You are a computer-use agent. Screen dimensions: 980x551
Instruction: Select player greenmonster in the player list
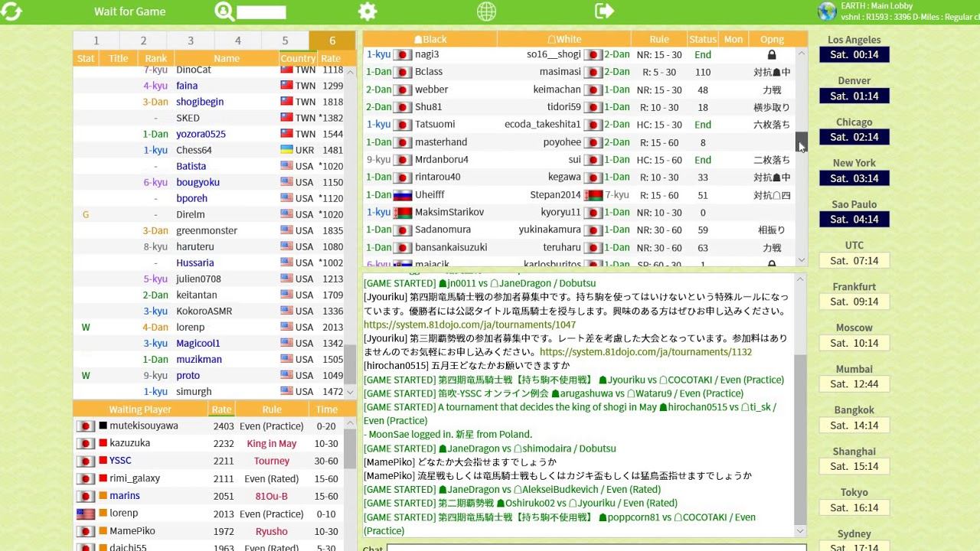click(x=208, y=230)
